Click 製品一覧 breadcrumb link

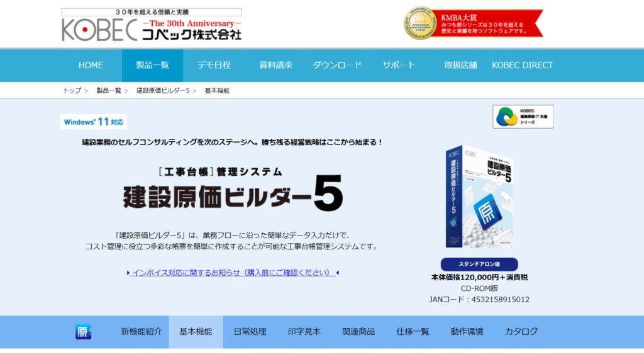[x=109, y=90]
